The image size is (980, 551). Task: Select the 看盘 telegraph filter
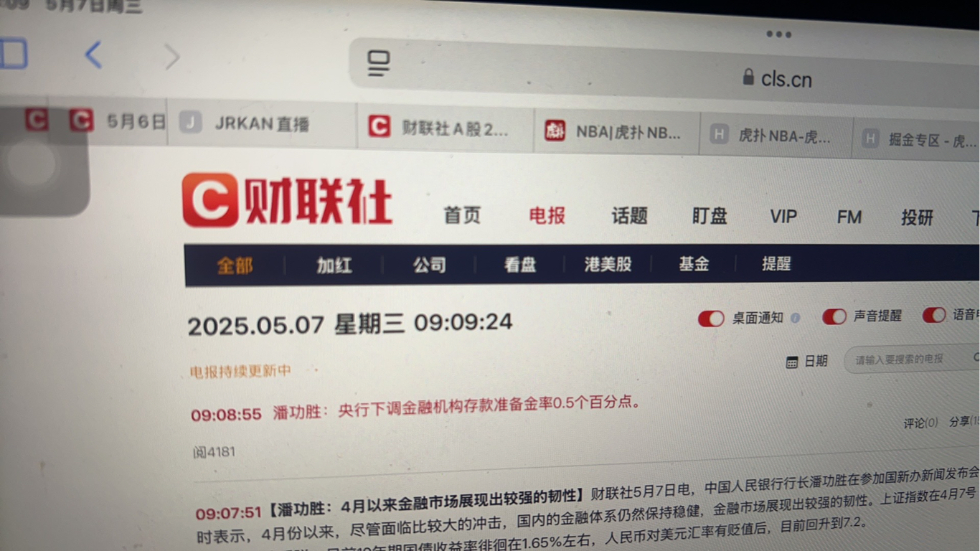click(519, 265)
